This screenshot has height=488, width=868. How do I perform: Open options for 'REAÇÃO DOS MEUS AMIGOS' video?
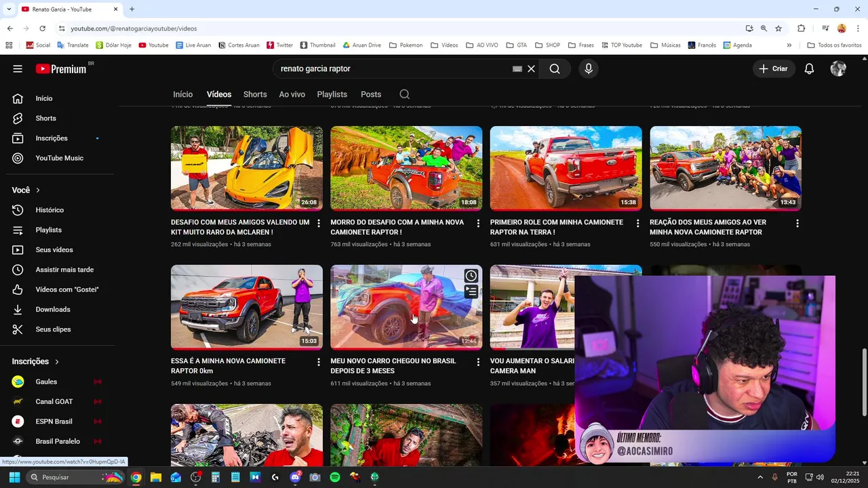(x=797, y=223)
